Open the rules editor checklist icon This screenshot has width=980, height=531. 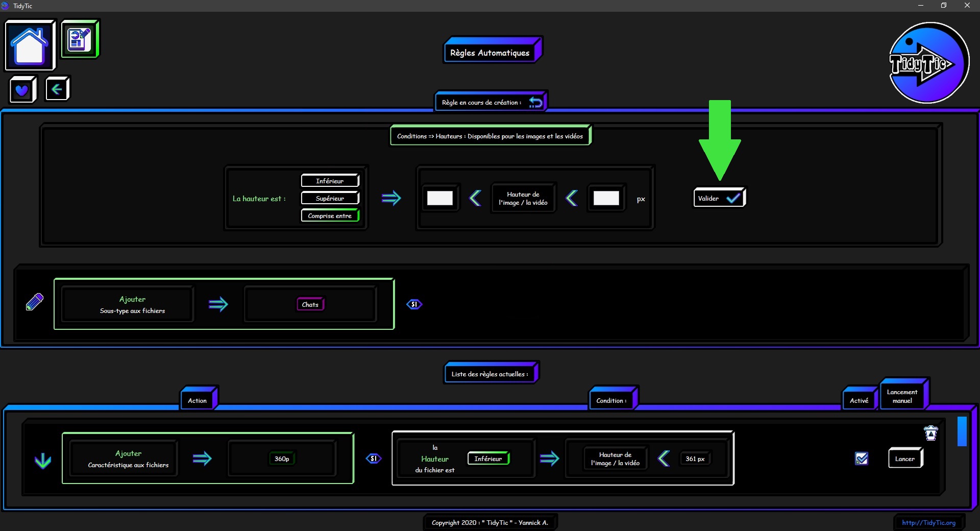80,39
